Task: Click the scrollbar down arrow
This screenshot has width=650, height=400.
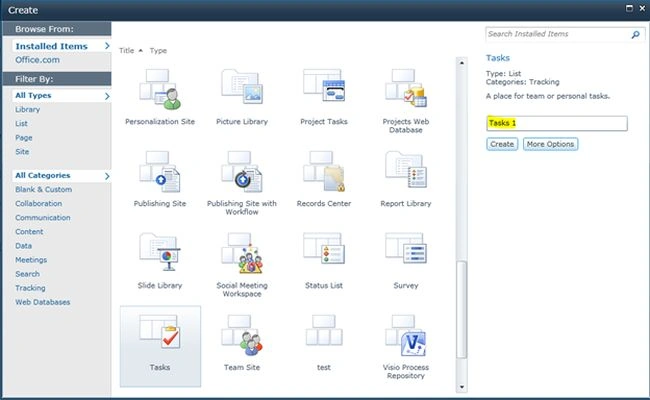Action: (x=461, y=387)
